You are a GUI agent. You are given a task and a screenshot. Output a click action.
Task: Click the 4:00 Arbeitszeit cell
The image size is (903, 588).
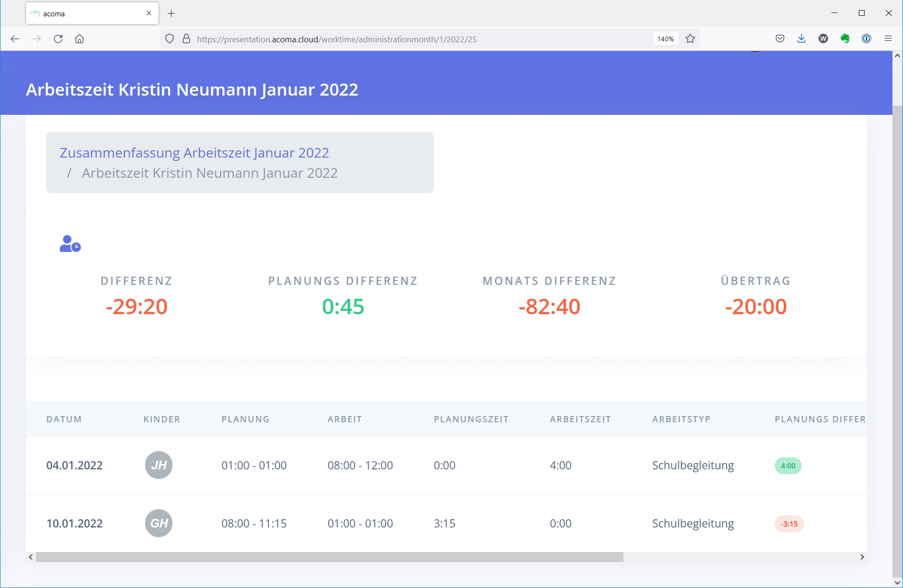tap(561, 465)
